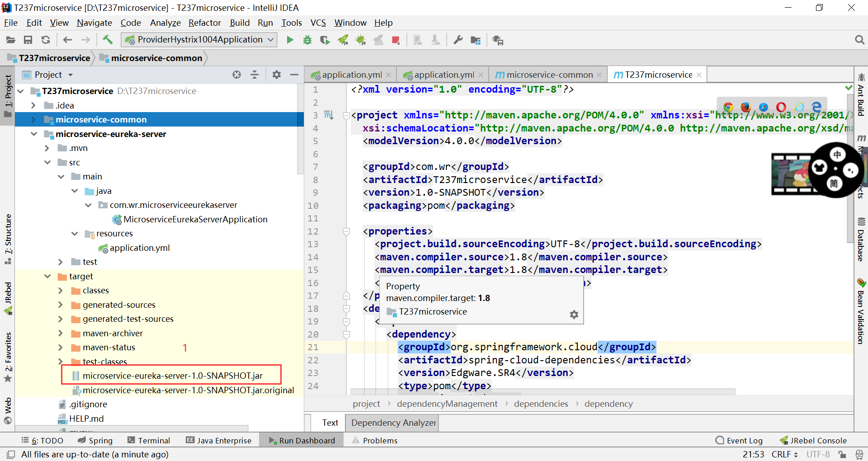Select HELP.md file in tree
This screenshot has height=461, width=868.
click(86, 419)
